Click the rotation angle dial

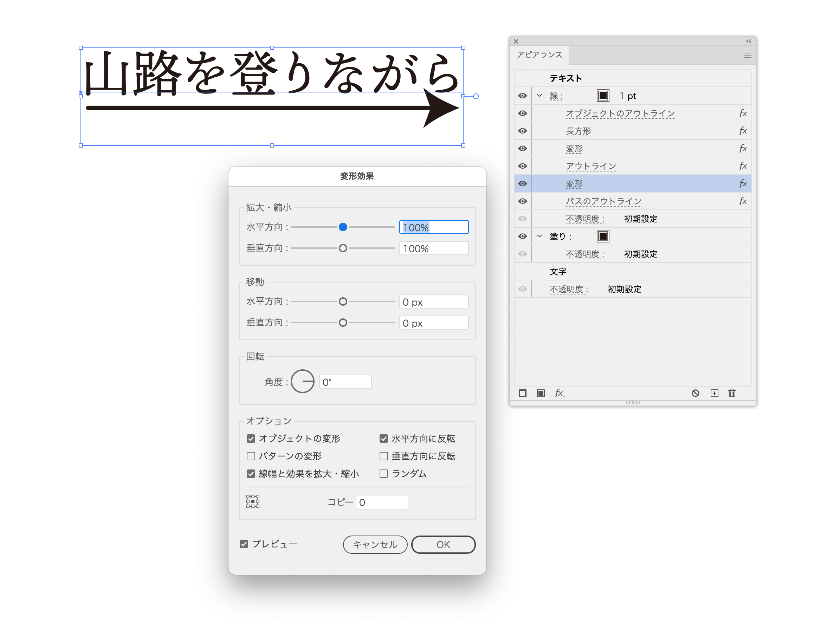pos(303,381)
